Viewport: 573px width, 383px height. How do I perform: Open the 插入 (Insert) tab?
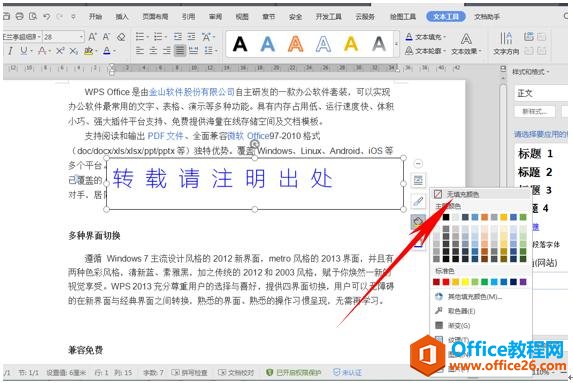click(x=122, y=16)
